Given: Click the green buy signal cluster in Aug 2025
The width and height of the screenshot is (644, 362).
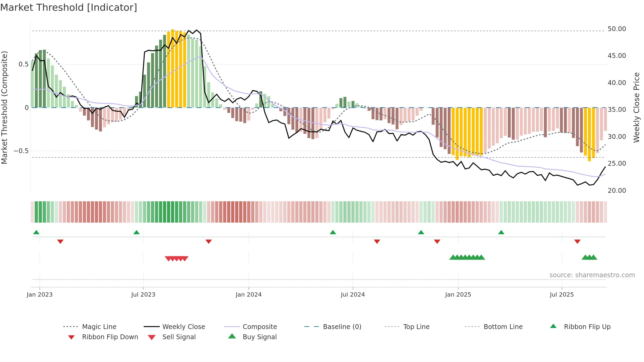Looking at the screenshot, I should (x=589, y=257).
